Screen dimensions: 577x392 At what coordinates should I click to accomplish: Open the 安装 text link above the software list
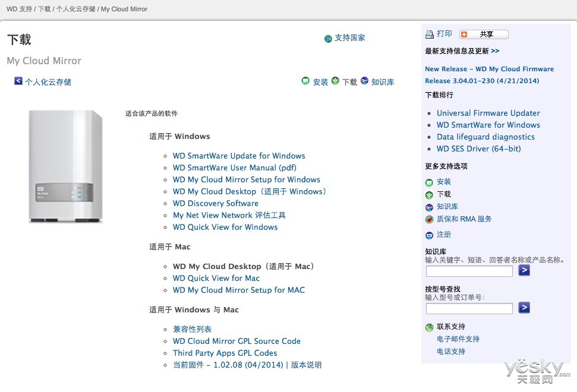tap(320, 82)
